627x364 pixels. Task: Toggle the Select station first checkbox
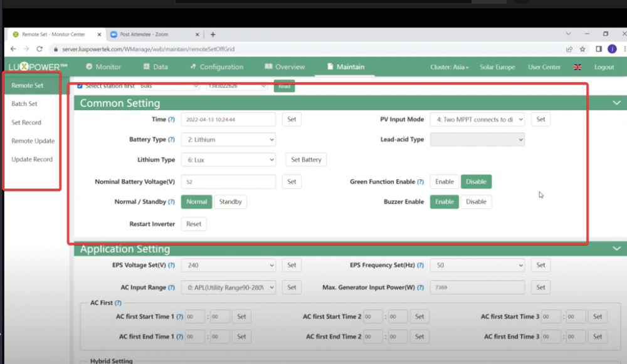(80, 86)
